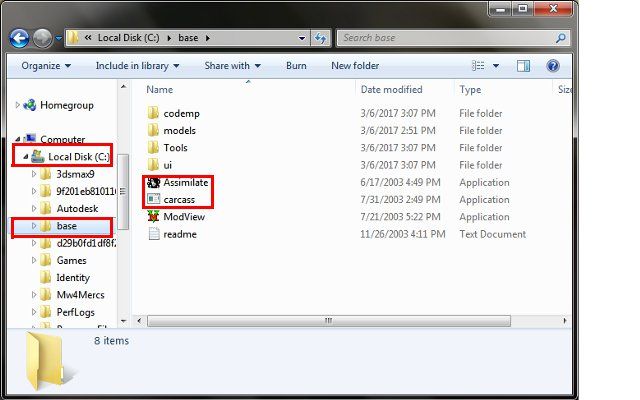Open Include in library menu
Image resolution: width=640 pixels, height=400 pixels.
(137, 66)
